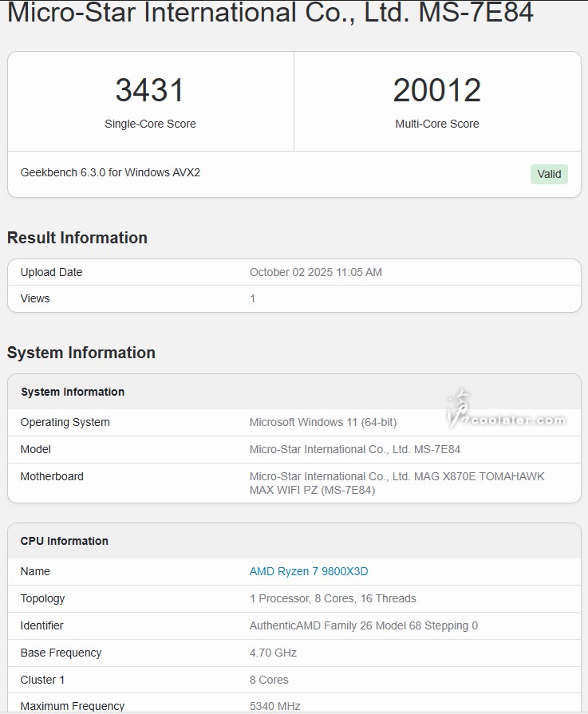Click the Result Information heading
The width and height of the screenshot is (588, 714).
(77, 238)
